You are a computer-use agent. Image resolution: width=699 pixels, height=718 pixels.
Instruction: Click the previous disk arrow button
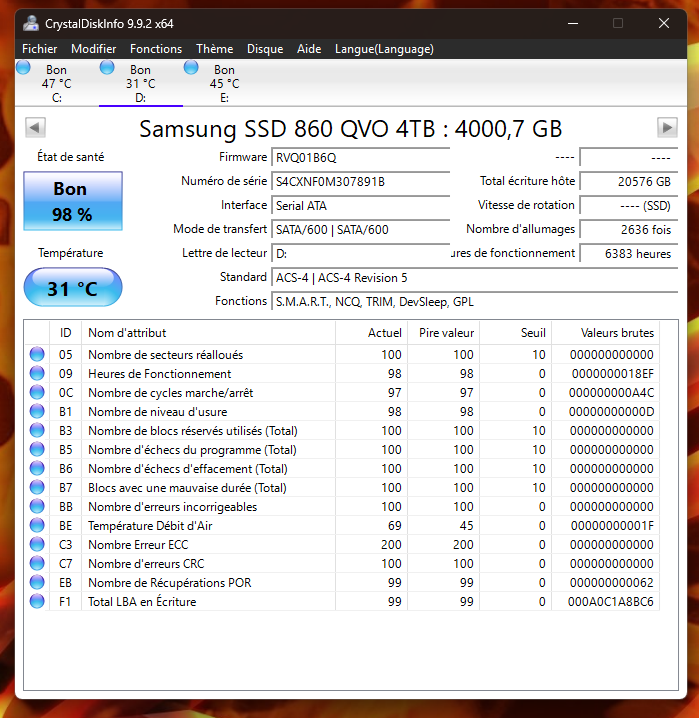(x=35, y=127)
